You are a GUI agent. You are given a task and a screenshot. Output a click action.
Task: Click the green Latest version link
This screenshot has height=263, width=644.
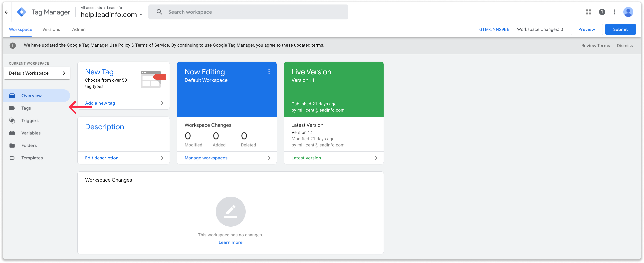point(306,158)
